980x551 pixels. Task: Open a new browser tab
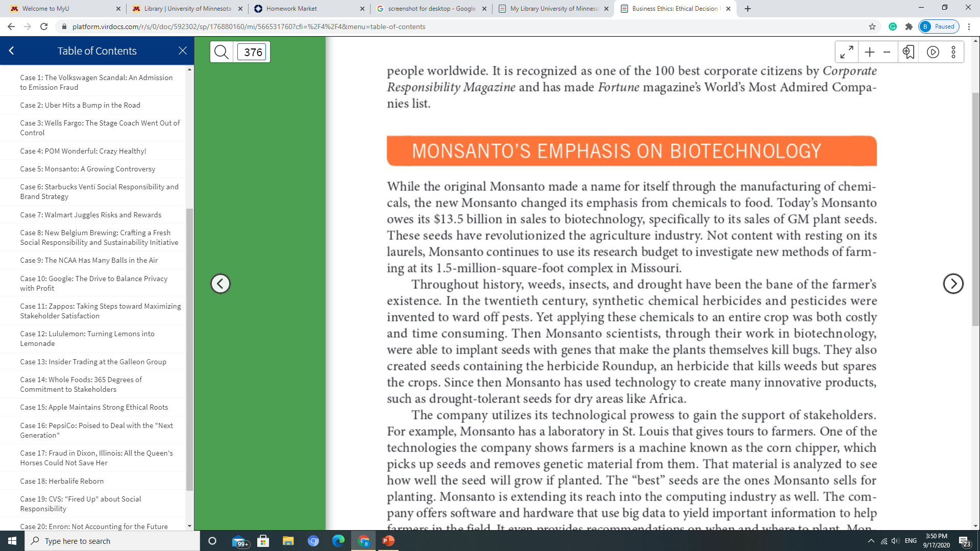point(748,9)
